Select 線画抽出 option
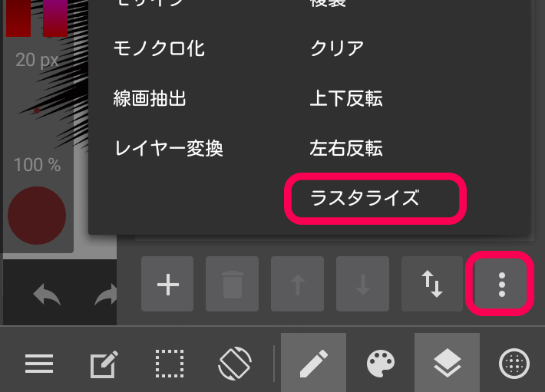Viewport: 545px width, 392px height. click(150, 98)
